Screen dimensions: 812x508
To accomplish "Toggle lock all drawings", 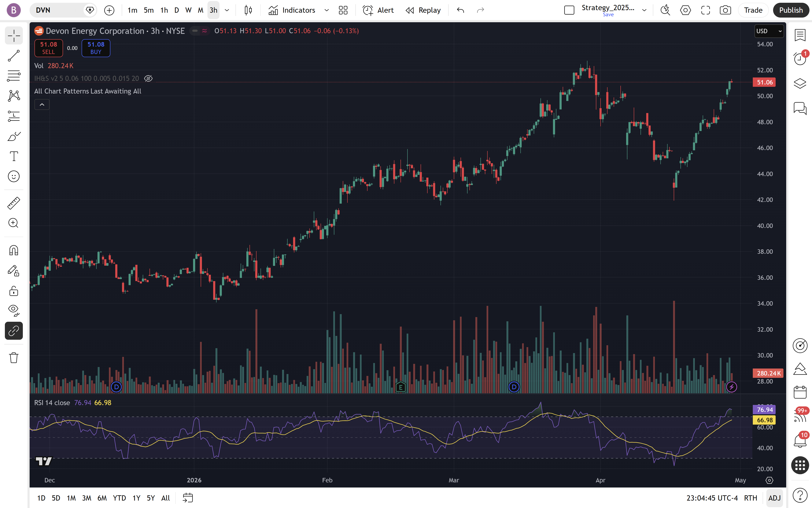I will point(14,291).
